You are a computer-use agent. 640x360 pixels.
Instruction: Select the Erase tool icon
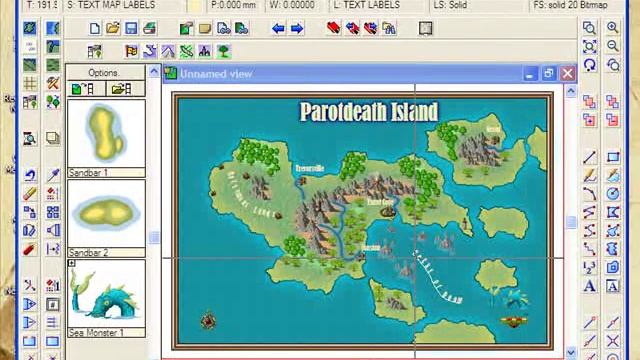[x=29, y=193]
